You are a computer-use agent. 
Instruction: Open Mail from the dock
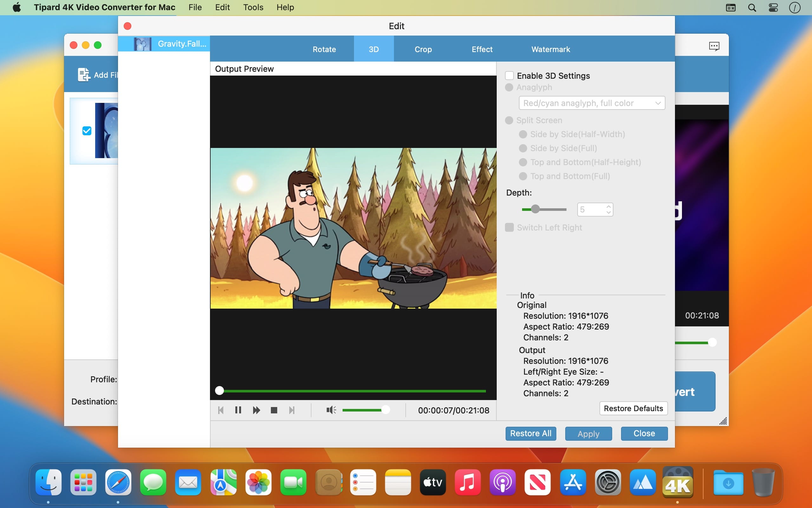tap(188, 483)
